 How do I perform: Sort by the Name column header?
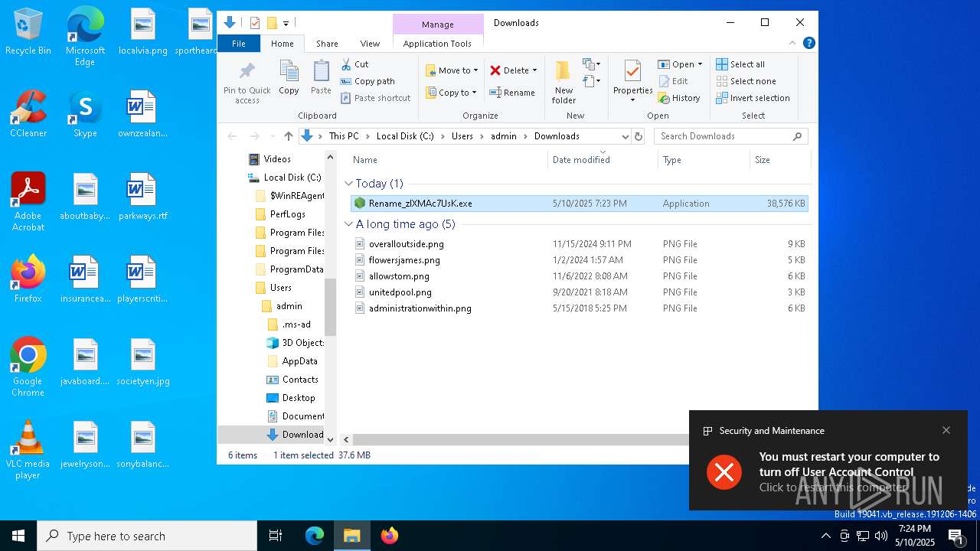[x=447, y=160]
